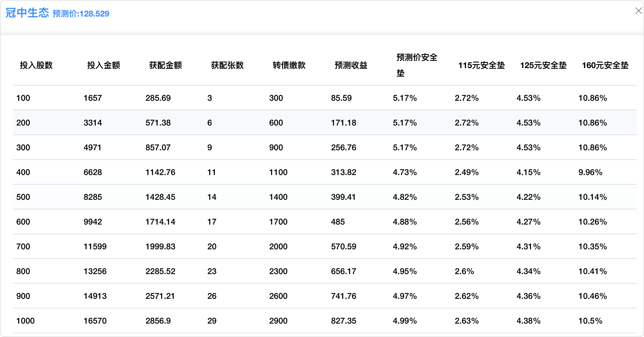Click the 16570 investment amount cell

(x=95, y=321)
